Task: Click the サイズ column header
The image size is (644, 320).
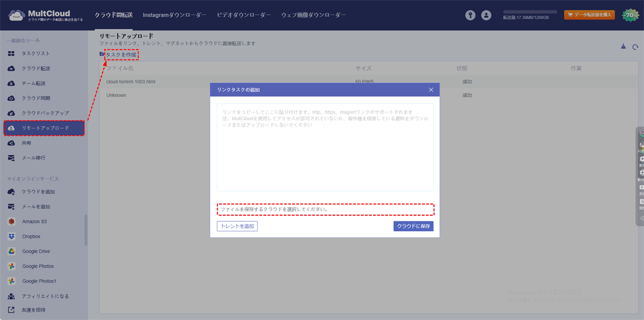Action: coord(363,69)
